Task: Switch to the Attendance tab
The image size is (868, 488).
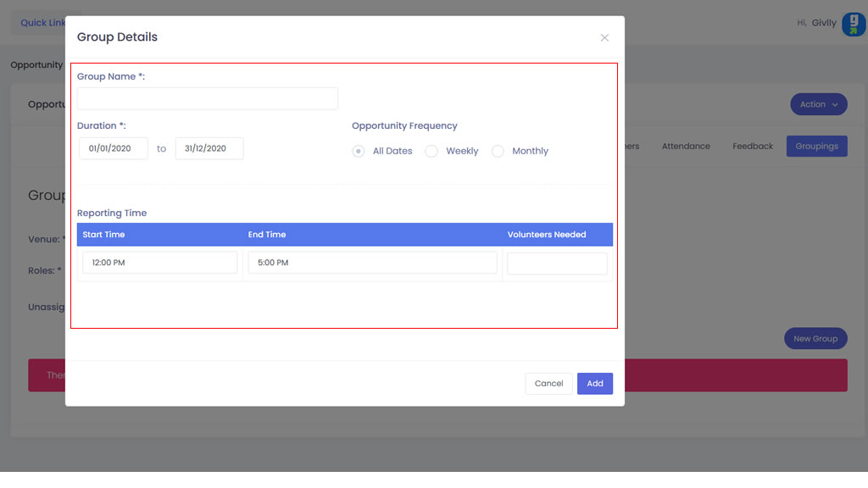Action: [x=686, y=147]
